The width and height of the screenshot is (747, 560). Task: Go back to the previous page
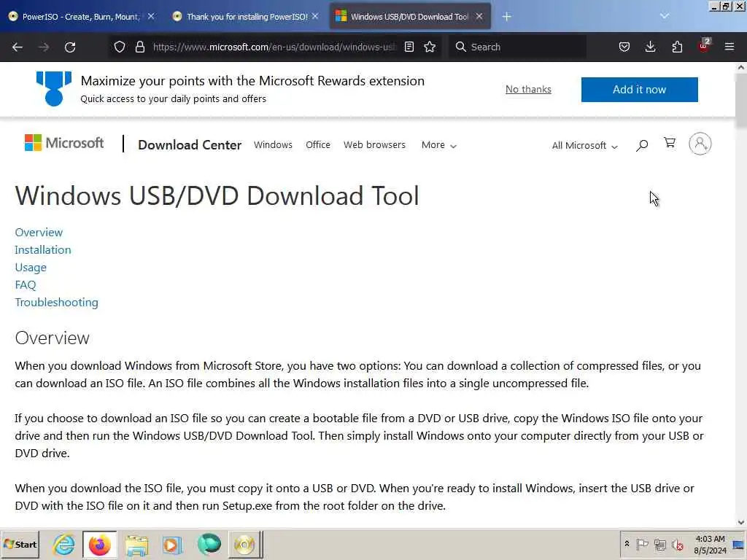click(x=18, y=47)
